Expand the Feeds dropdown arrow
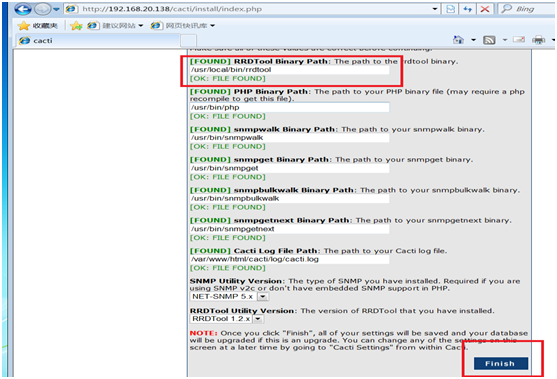The width and height of the screenshot is (557, 379). click(x=505, y=40)
